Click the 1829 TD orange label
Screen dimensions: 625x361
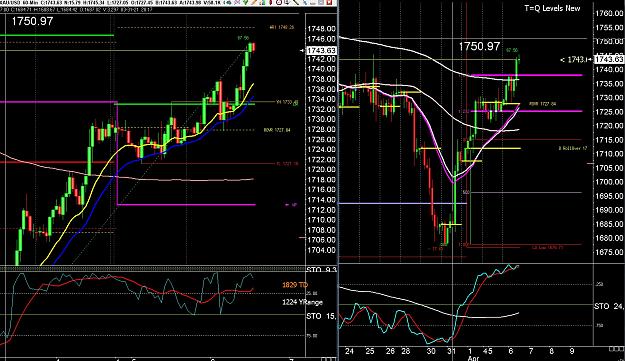tap(295, 285)
